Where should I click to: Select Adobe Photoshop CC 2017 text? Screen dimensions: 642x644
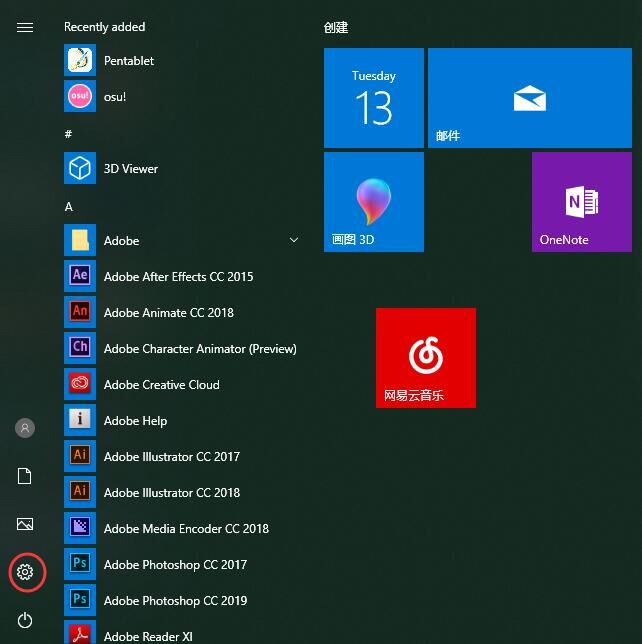175,565
